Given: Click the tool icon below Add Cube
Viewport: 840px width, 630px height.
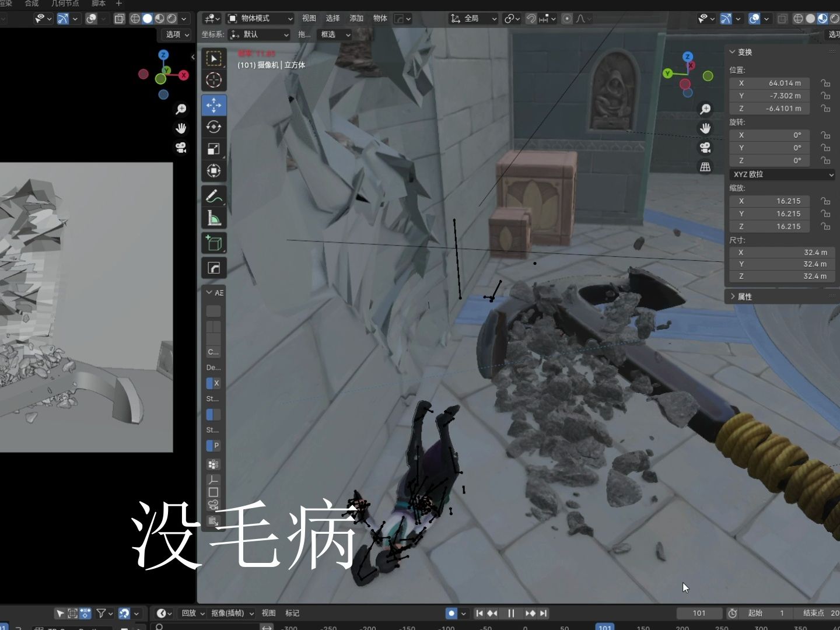Looking at the screenshot, I should (213, 268).
